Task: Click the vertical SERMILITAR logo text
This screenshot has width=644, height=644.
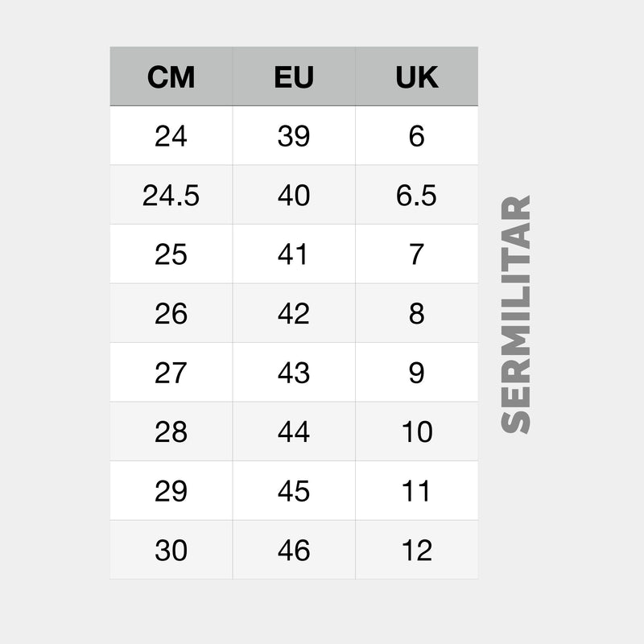Action: [516, 314]
